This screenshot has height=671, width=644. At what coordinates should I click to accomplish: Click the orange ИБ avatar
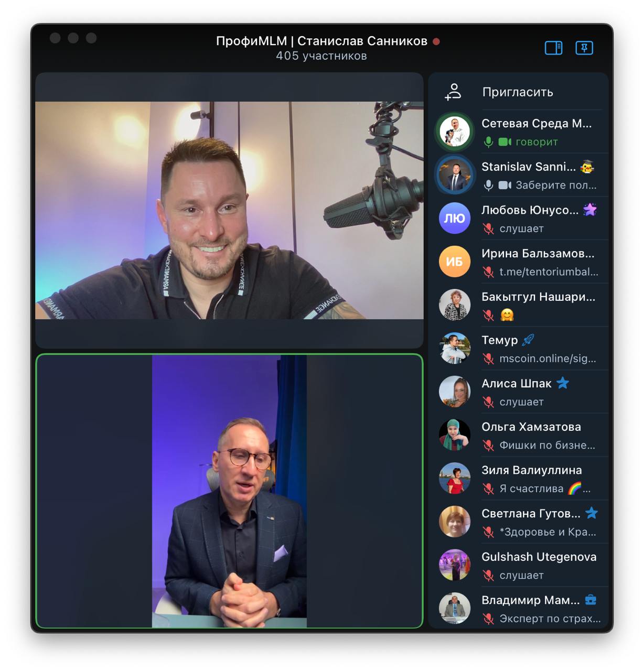point(454,262)
